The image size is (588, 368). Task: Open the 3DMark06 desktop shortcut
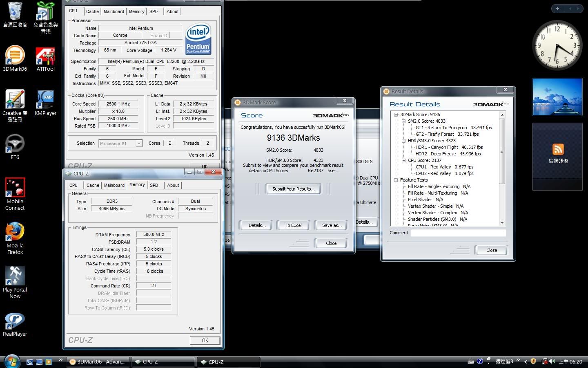pyautogui.click(x=15, y=59)
